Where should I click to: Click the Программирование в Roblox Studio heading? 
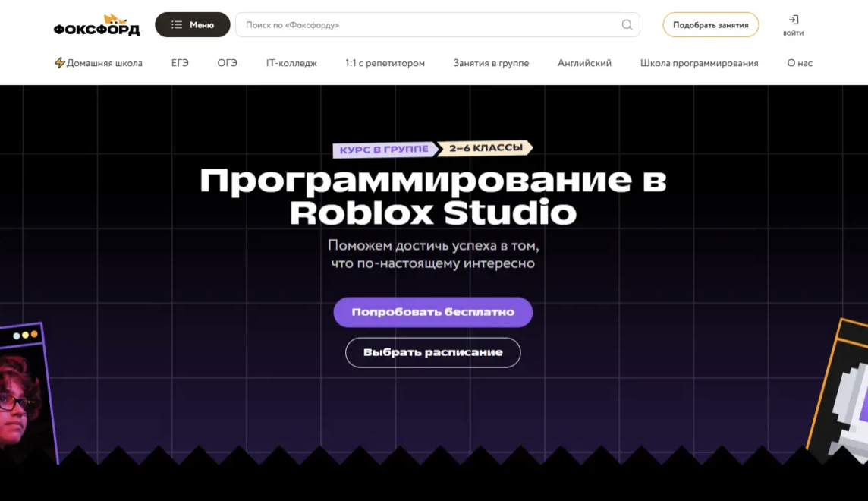pos(433,197)
